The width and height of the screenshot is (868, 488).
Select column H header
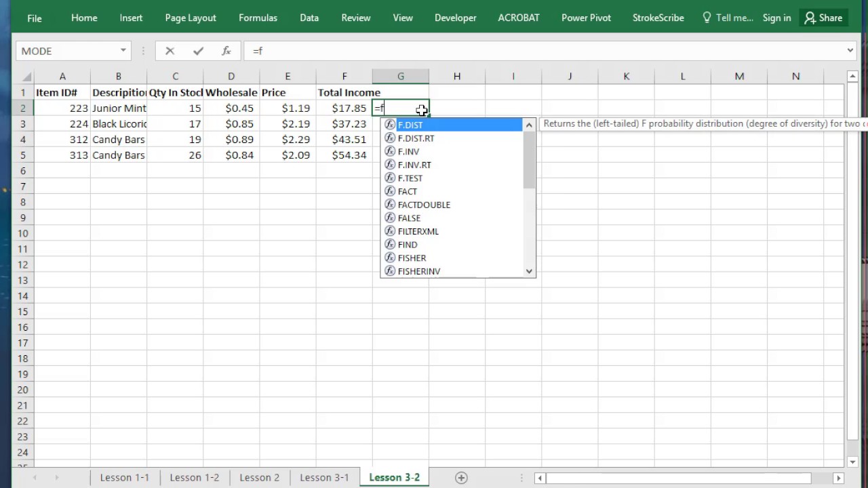click(457, 77)
